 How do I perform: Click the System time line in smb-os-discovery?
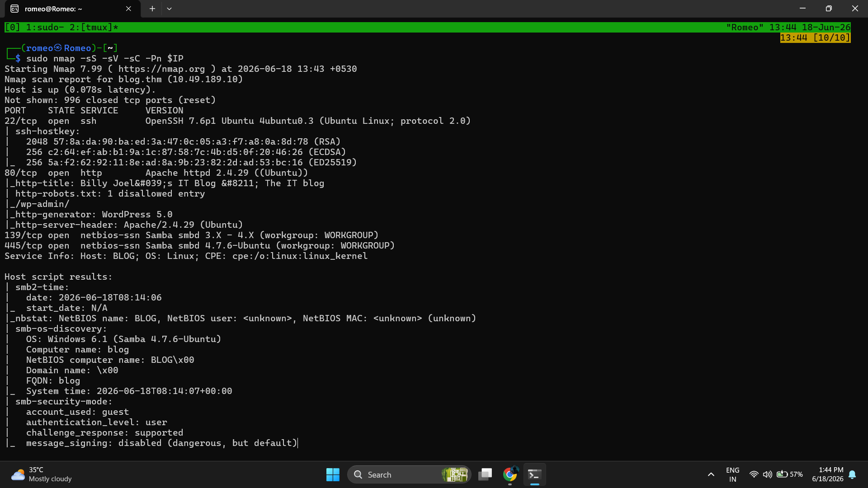point(129,391)
